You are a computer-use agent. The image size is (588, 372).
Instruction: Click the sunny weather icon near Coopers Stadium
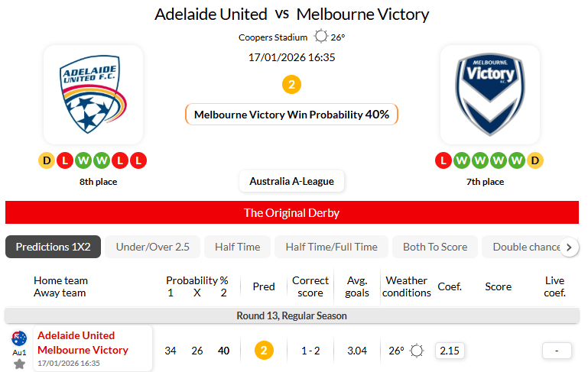coord(320,37)
